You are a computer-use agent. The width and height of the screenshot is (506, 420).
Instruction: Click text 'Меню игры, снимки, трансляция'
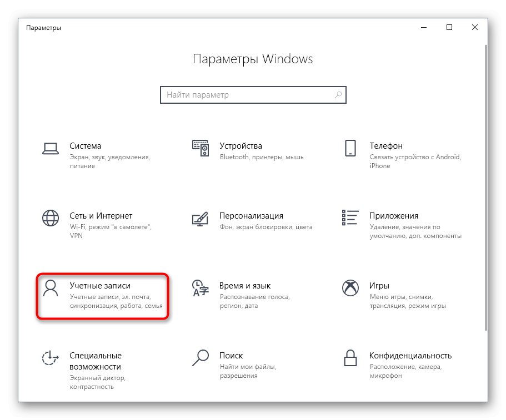(x=408, y=301)
